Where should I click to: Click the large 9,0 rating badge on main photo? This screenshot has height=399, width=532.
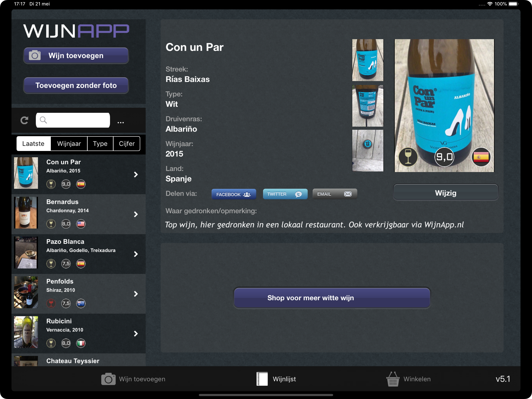(444, 157)
